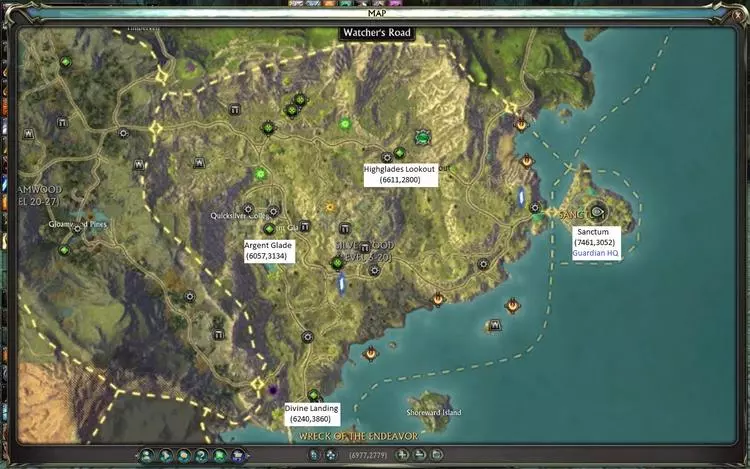Select the blue rift icon below the Silverwood label
The height and width of the screenshot is (469, 750).
click(x=342, y=284)
